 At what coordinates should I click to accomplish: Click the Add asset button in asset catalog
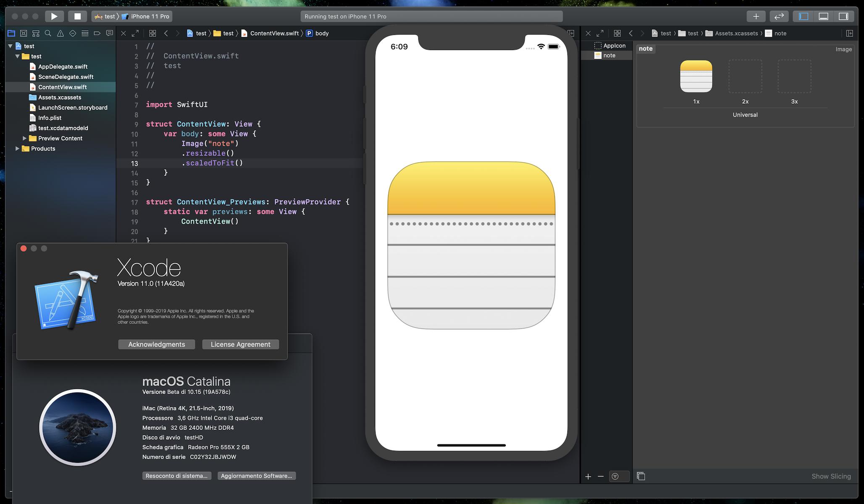point(588,476)
